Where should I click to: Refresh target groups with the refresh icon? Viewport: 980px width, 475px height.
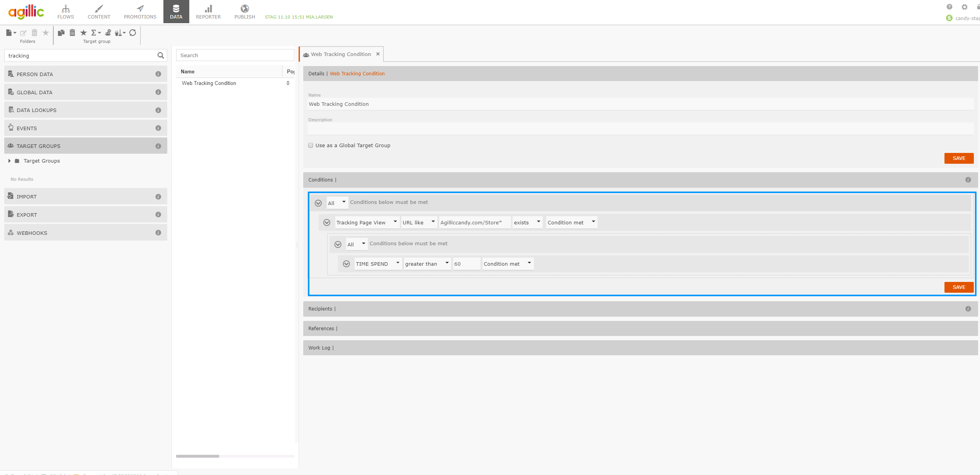click(133, 33)
